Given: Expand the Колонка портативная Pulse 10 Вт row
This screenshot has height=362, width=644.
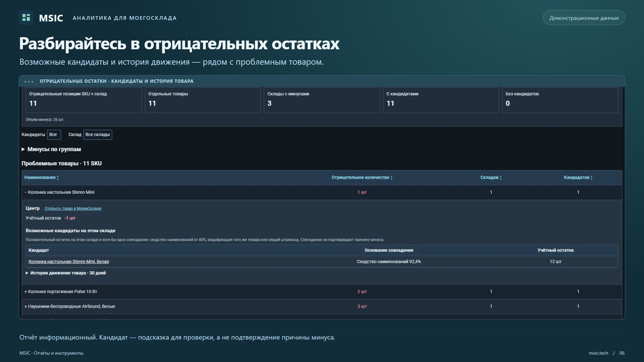Looking at the screenshot, I should [322, 292].
